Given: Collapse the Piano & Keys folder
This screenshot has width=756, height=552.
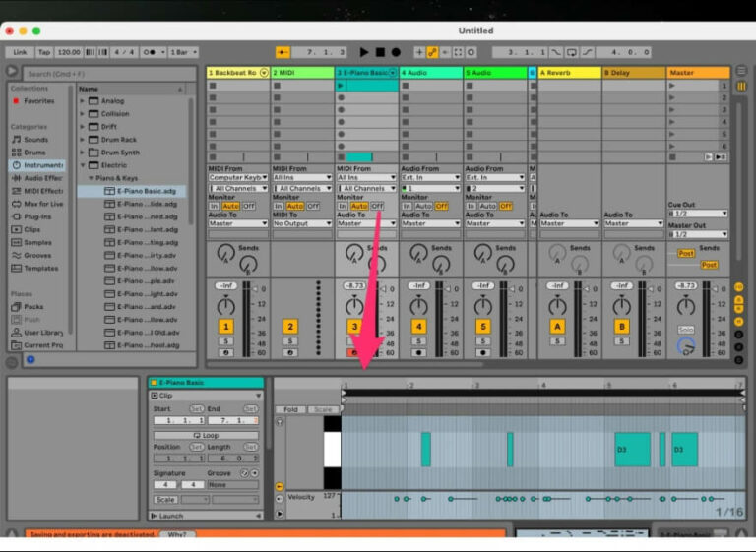Looking at the screenshot, I should click(x=91, y=178).
